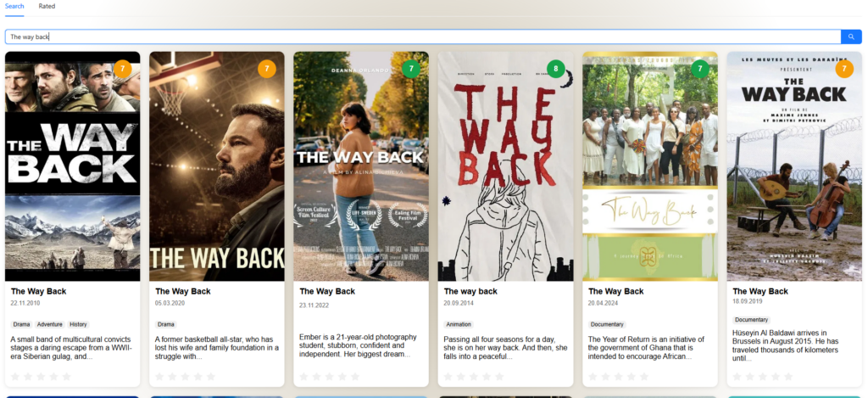Focus the search field containing 'The way back'
This screenshot has width=868, height=398.
pos(423,36)
